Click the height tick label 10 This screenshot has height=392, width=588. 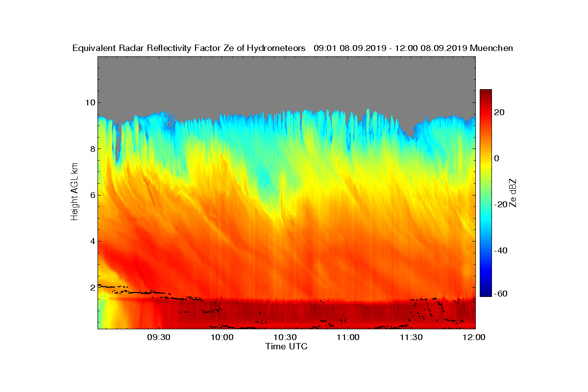coord(90,102)
